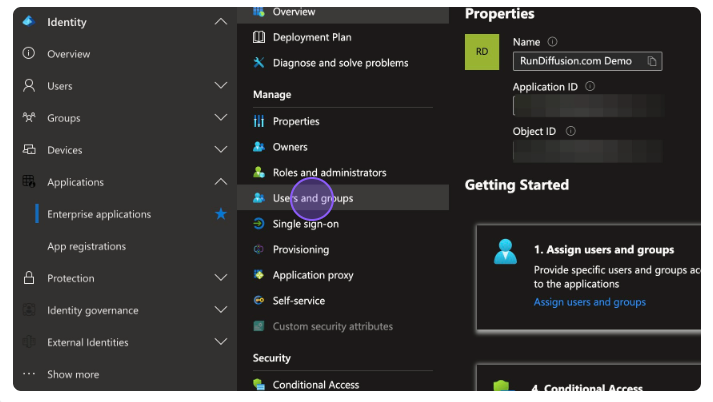
Task: Select Roles and administrators in Manage
Action: click(329, 173)
